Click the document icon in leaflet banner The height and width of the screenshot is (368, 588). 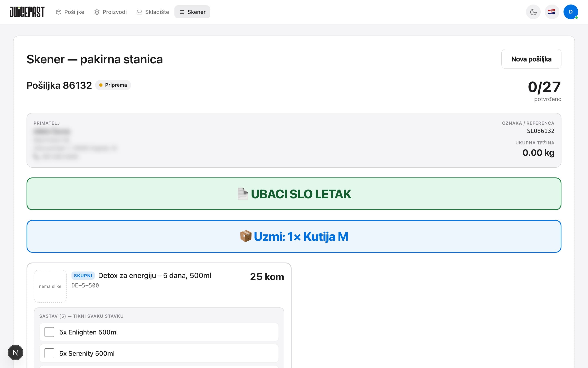[243, 194]
